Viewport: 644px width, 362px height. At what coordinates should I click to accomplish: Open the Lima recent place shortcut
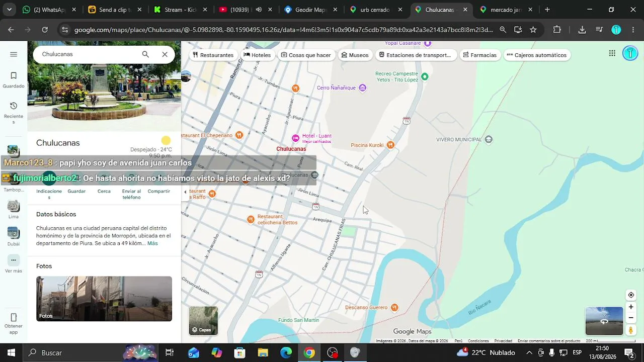(14, 210)
